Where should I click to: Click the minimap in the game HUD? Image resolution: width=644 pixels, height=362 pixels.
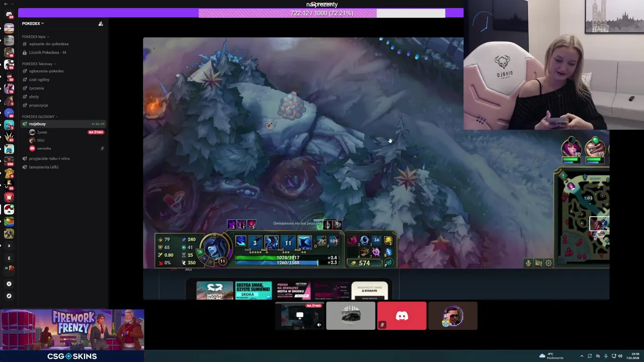coord(583,216)
